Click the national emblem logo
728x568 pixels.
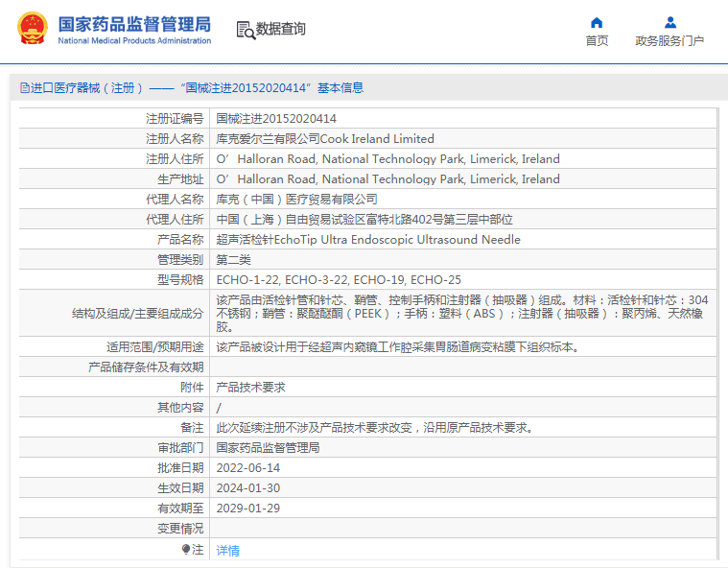(33, 29)
